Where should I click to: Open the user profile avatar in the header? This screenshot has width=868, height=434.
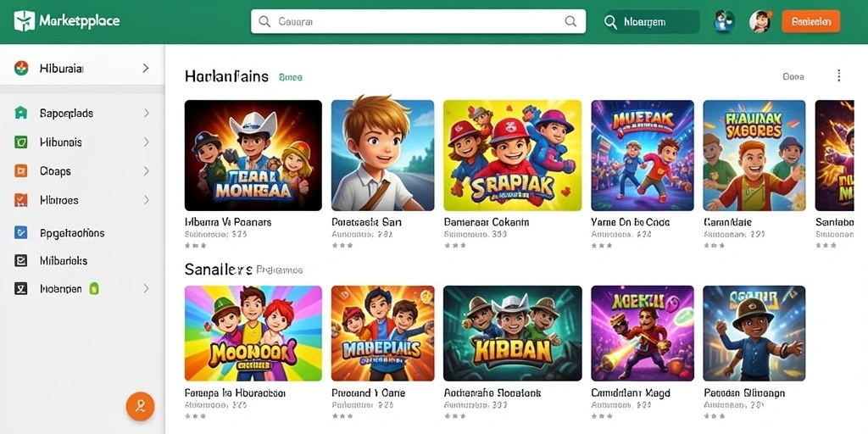click(x=760, y=21)
